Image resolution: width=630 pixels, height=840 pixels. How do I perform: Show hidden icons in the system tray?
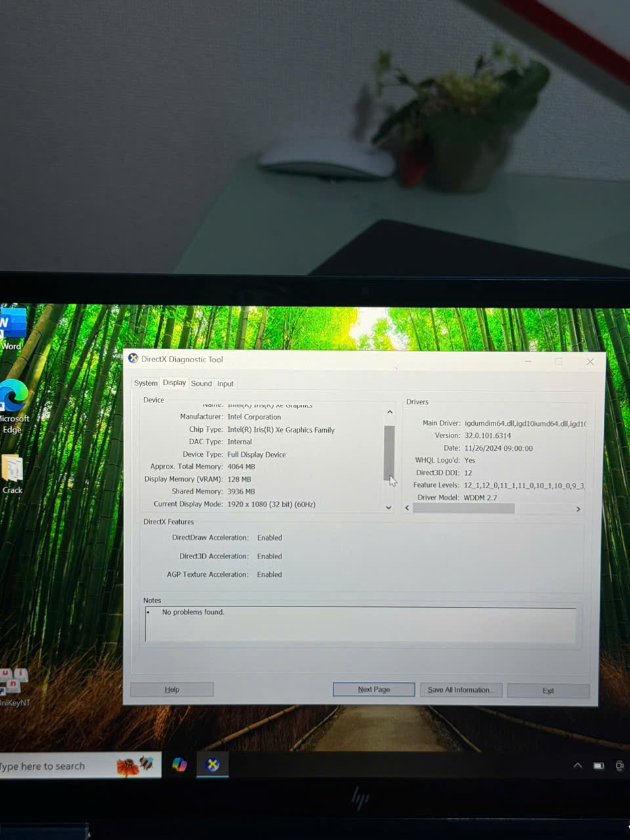[577, 765]
